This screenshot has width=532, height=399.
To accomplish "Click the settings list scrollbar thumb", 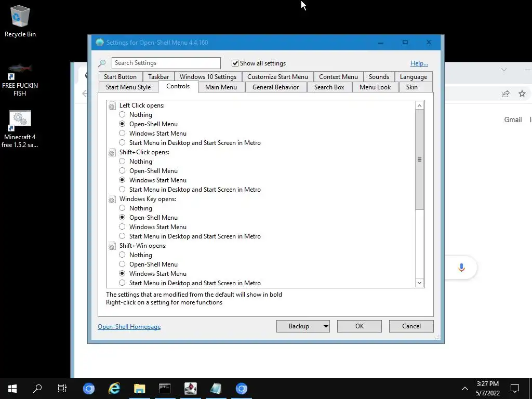I will point(419,159).
